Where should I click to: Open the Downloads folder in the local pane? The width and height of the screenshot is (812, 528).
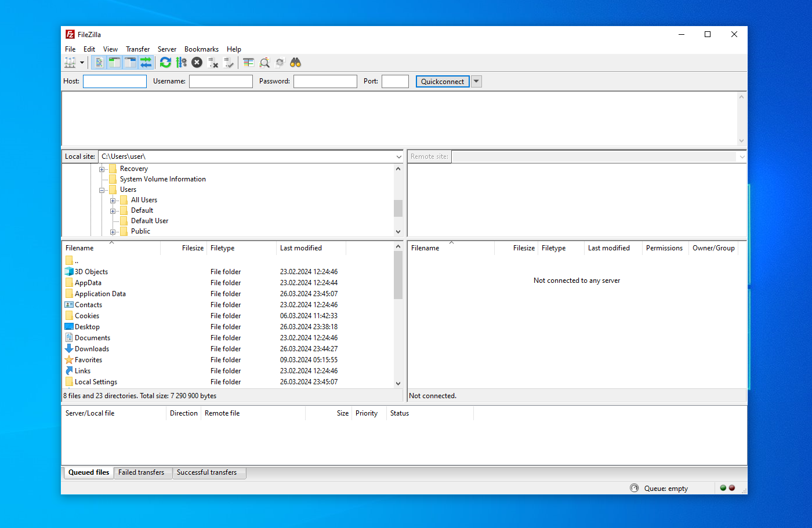[x=91, y=348]
